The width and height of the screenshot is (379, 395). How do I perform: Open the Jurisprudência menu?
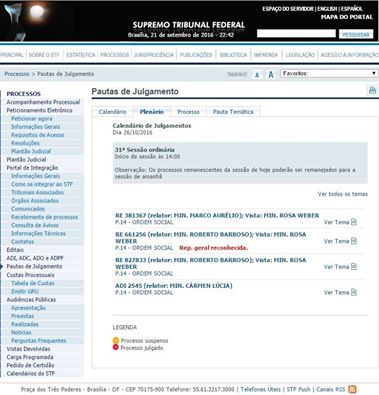click(x=154, y=55)
